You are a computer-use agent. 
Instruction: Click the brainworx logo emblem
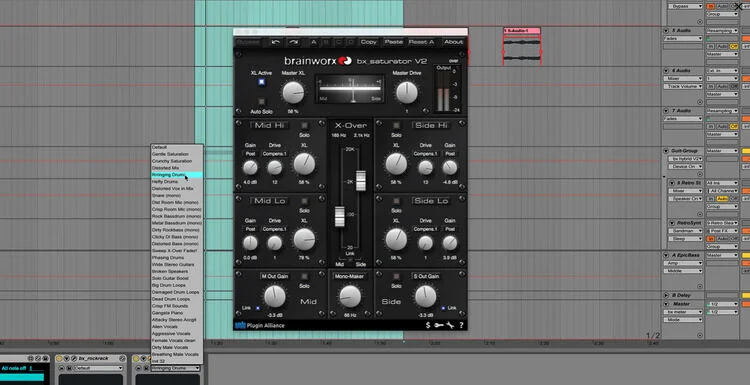click(344, 61)
